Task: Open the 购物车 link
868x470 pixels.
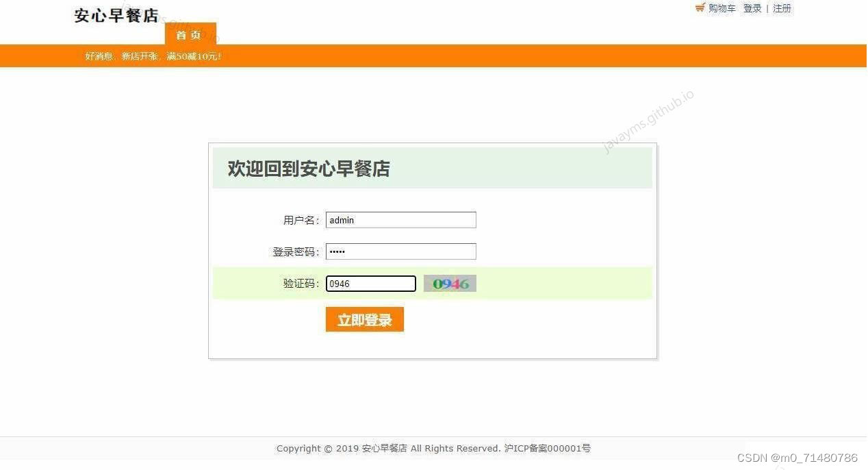Action: click(722, 8)
